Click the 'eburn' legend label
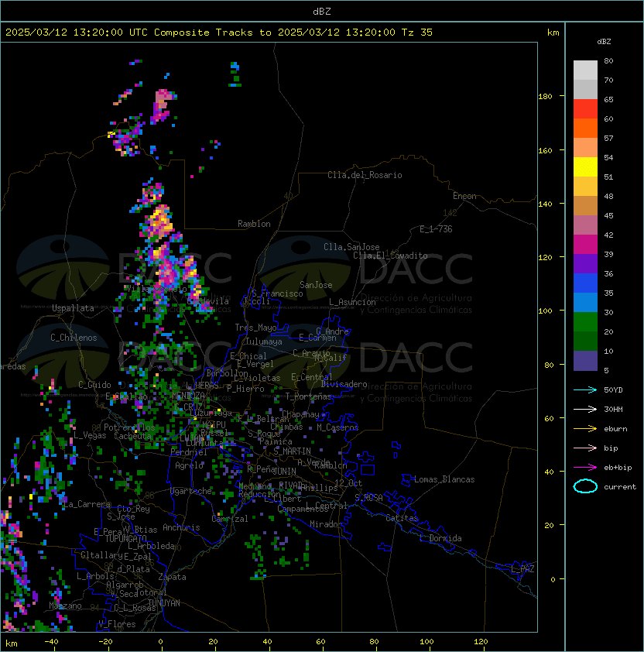The image size is (644, 652). tap(615, 429)
